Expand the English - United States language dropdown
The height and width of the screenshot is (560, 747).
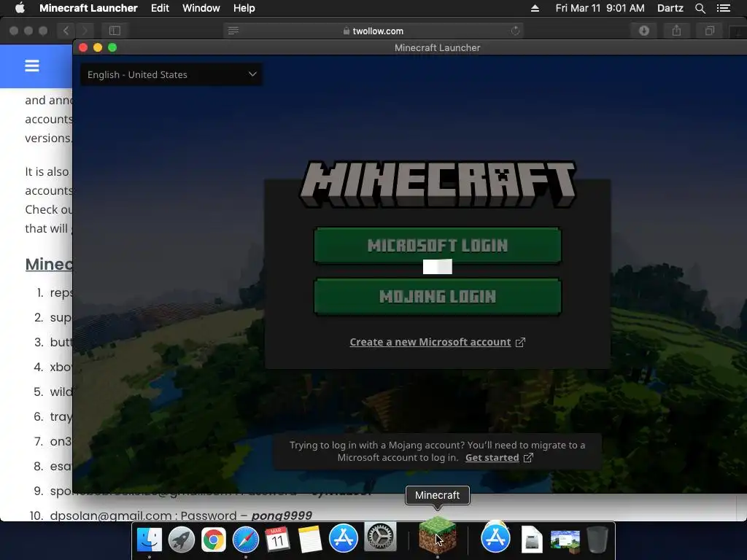click(171, 75)
